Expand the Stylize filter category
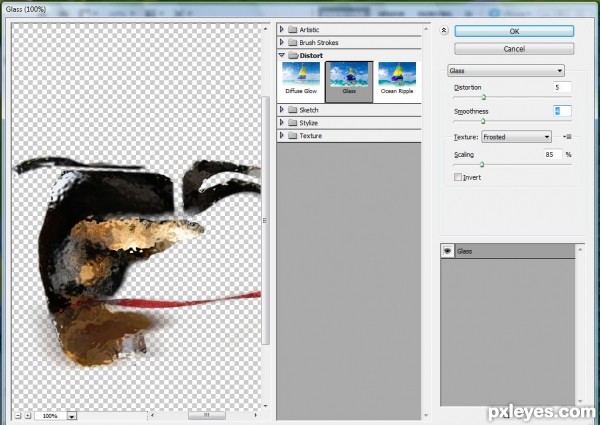 [x=282, y=123]
